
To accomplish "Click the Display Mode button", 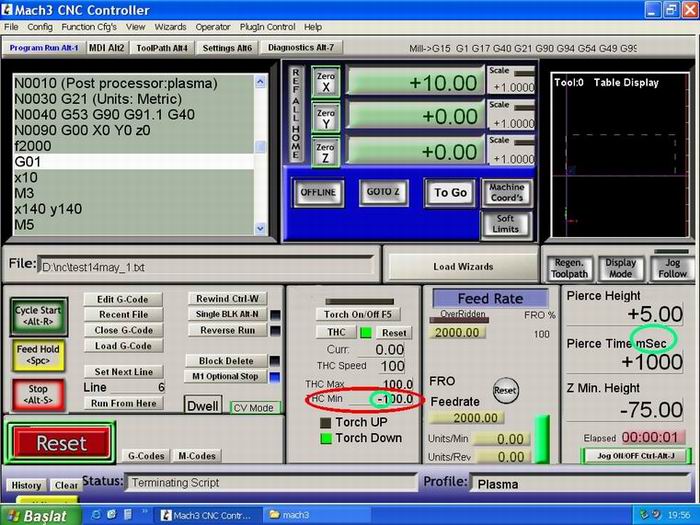I will coord(621,268).
